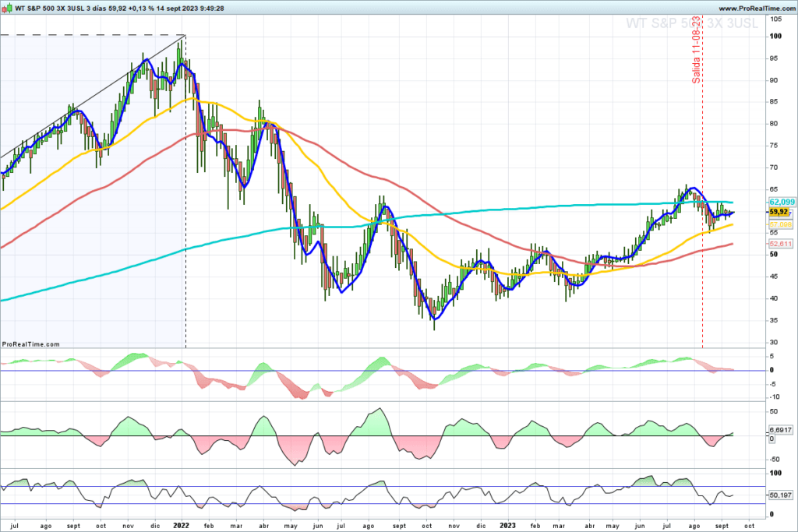Select the red 'Salida 11-08-23' marker label
Viewport: 798px width, 532px height.
[x=696, y=50]
